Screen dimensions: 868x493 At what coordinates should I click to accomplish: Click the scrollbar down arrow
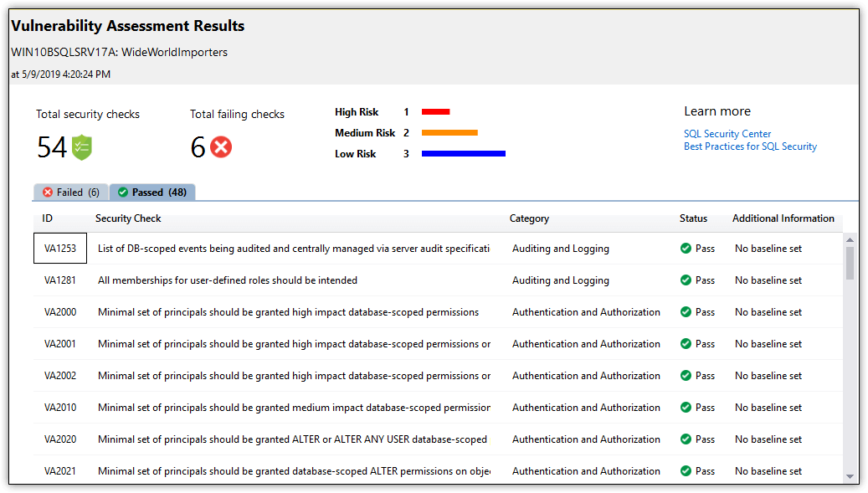click(850, 477)
